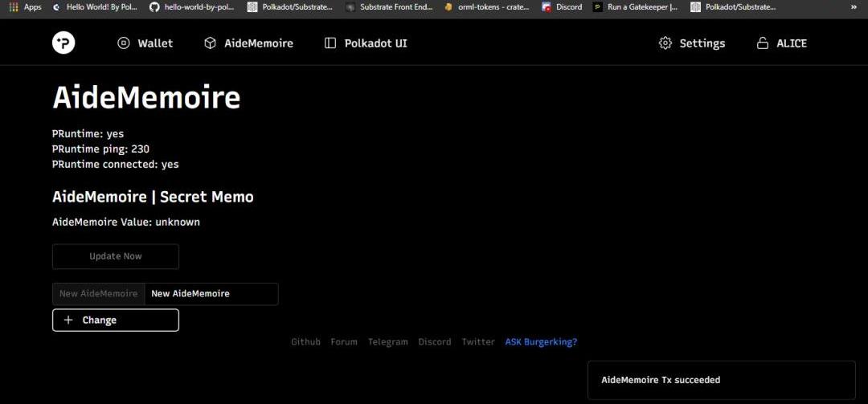Click the AideMemoire cube icon
This screenshot has width=868, height=404.
[x=210, y=43]
